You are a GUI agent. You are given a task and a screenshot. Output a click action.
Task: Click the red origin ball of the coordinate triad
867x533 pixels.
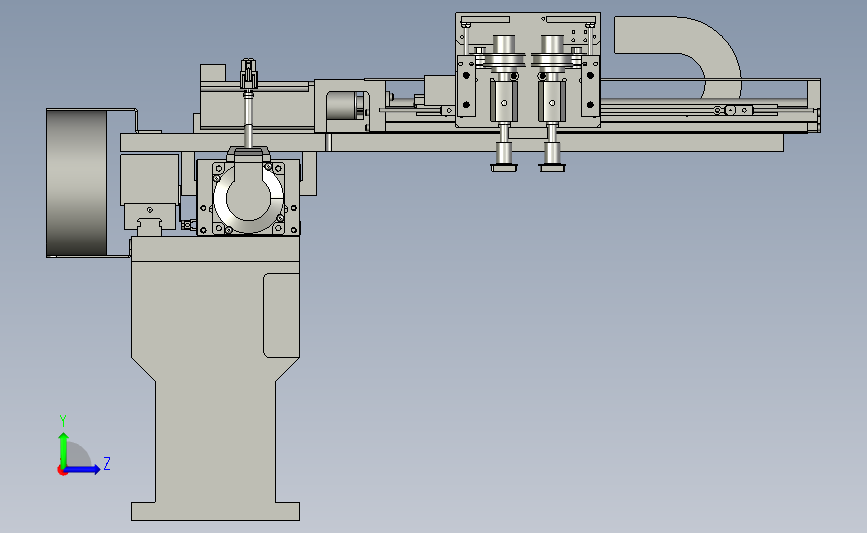pos(62,471)
